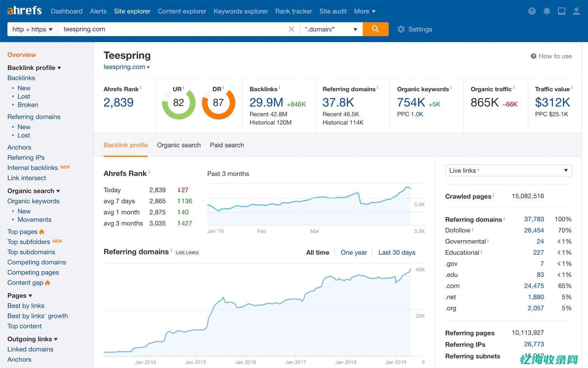Click the orange search magnifier button

coord(375,29)
